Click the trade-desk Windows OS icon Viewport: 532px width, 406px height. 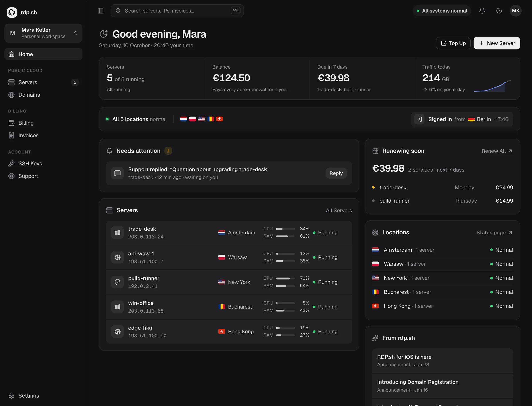coord(117,233)
